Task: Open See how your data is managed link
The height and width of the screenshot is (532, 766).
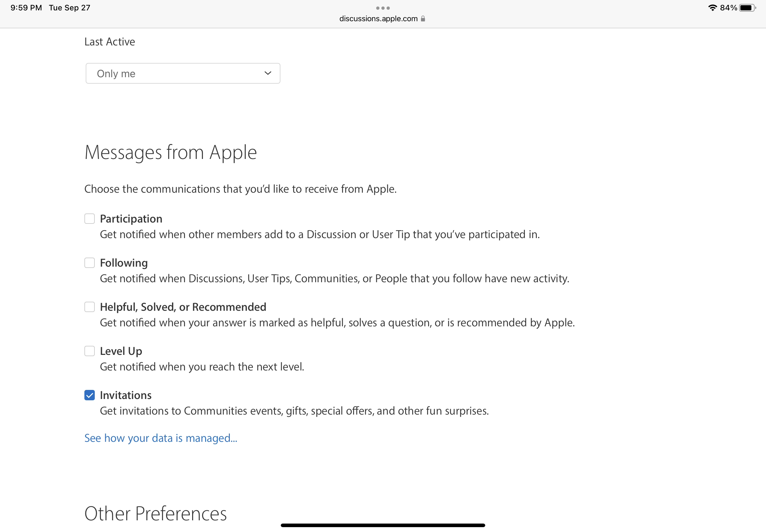Action: click(x=161, y=438)
